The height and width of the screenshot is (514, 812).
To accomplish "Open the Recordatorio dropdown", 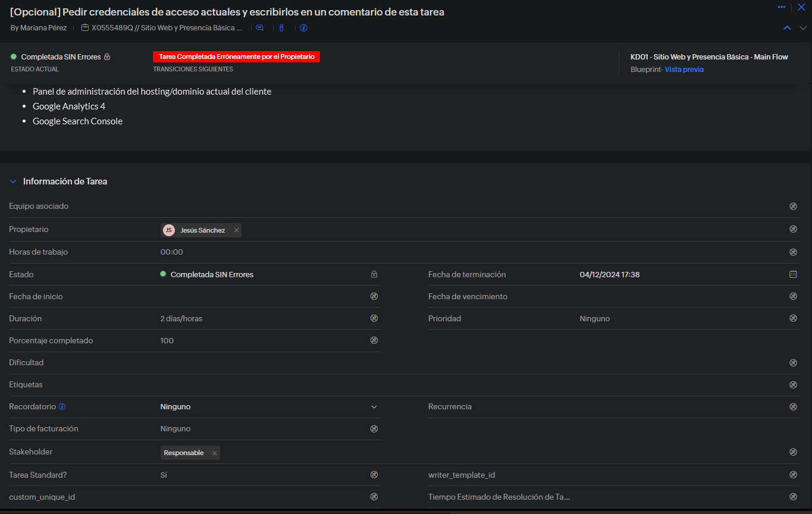I will 374,407.
